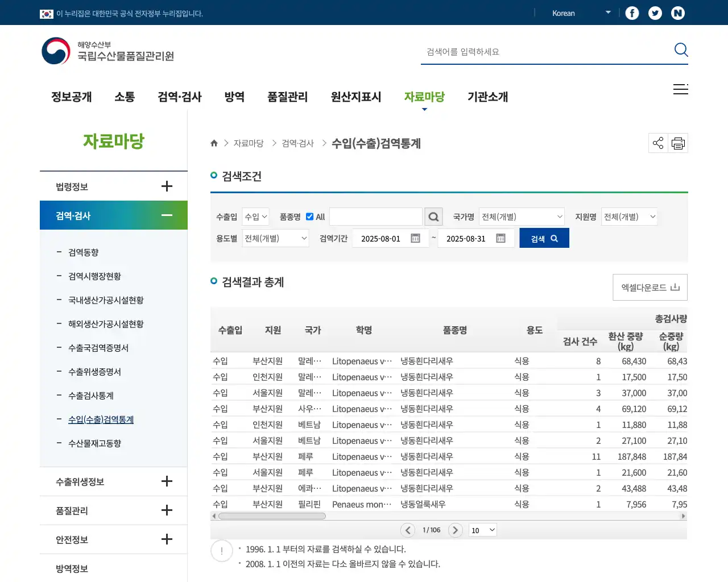Click the blue 검색 button
The width and height of the screenshot is (728, 582).
point(544,238)
